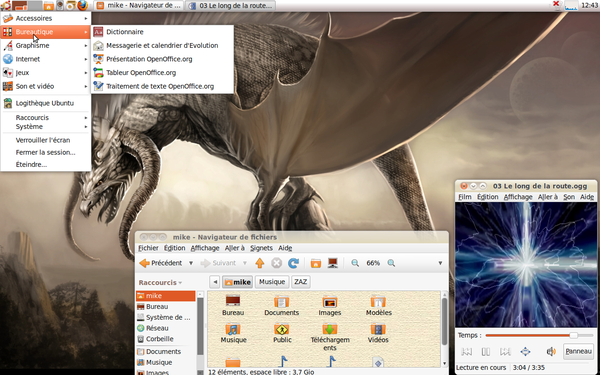
Task: Go to home folder toolbar icon
Action: point(316,263)
